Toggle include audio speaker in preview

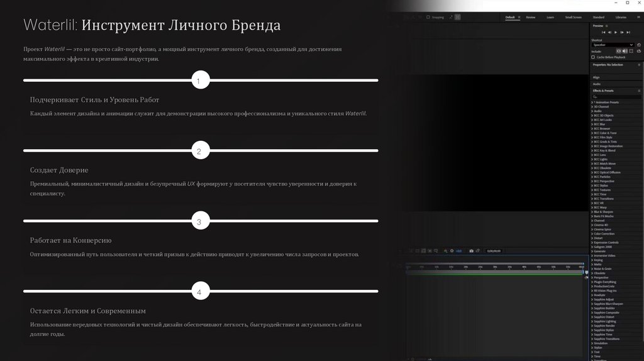(x=625, y=51)
